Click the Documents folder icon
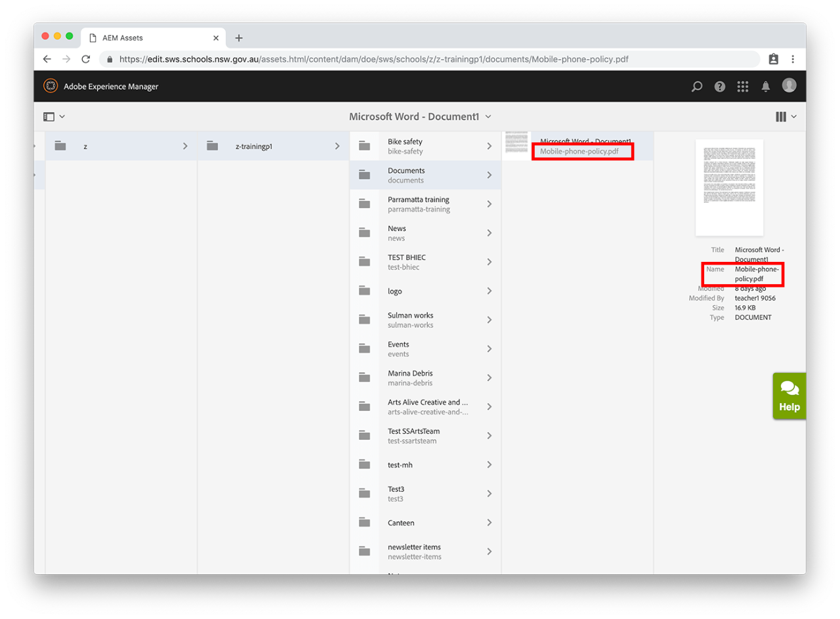 (364, 175)
